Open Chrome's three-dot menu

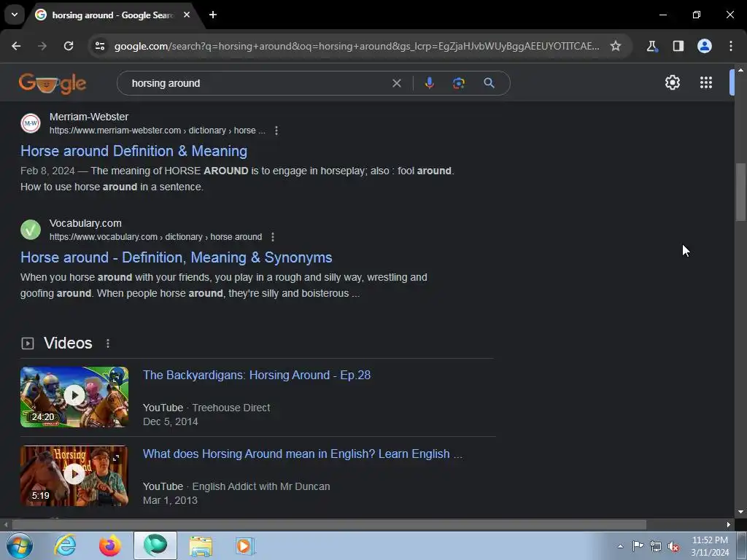[x=731, y=46]
